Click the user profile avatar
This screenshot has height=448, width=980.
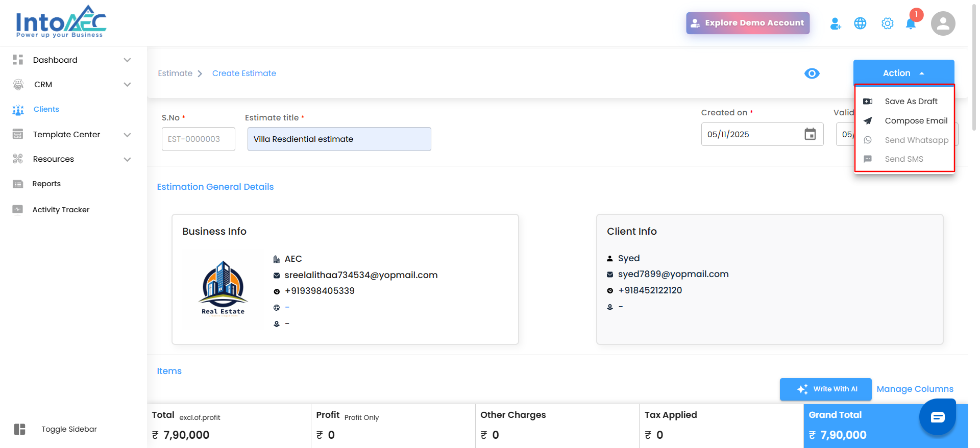coord(943,23)
